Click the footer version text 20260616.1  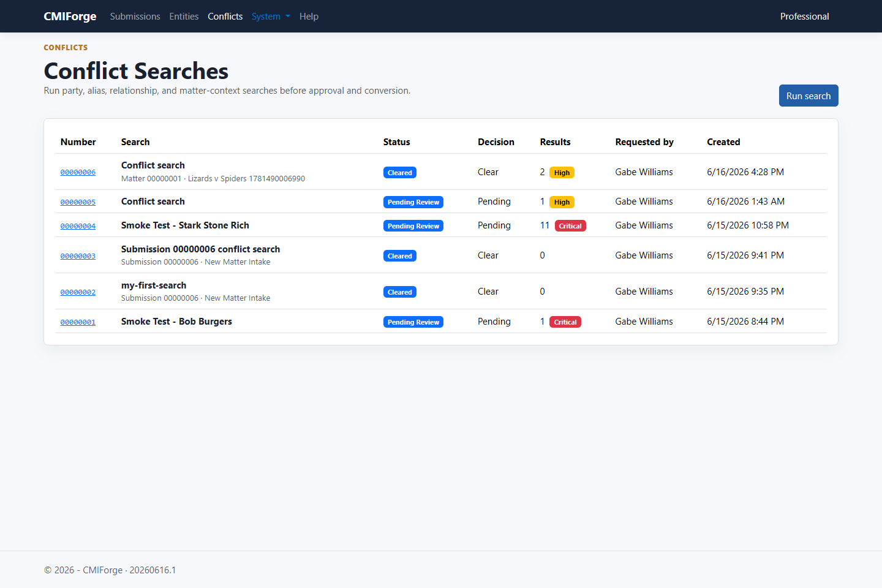point(153,570)
